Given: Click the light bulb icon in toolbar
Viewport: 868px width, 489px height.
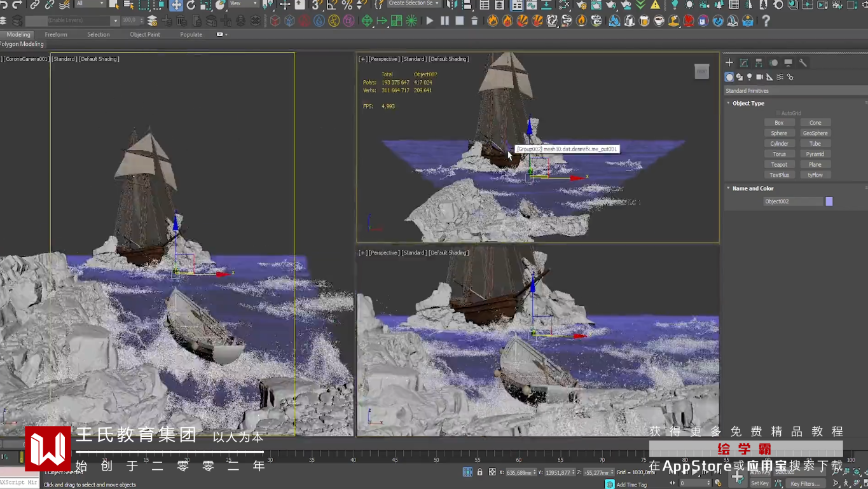Looking at the screenshot, I should pos(675,5).
